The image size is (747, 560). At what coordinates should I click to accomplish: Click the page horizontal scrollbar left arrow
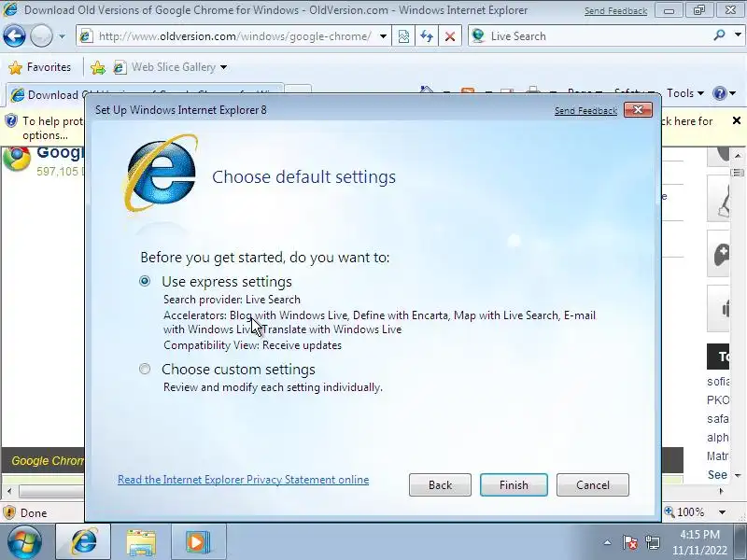click(9, 490)
